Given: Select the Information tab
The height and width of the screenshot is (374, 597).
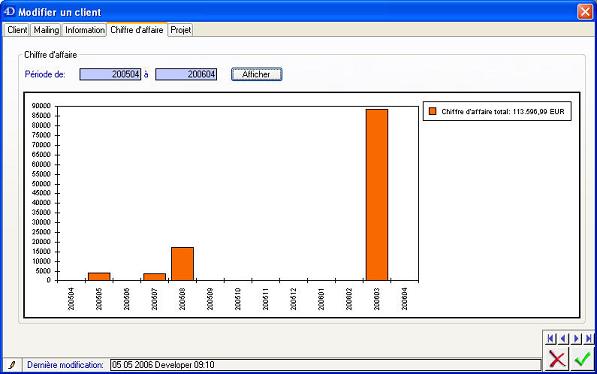Looking at the screenshot, I should [85, 30].
